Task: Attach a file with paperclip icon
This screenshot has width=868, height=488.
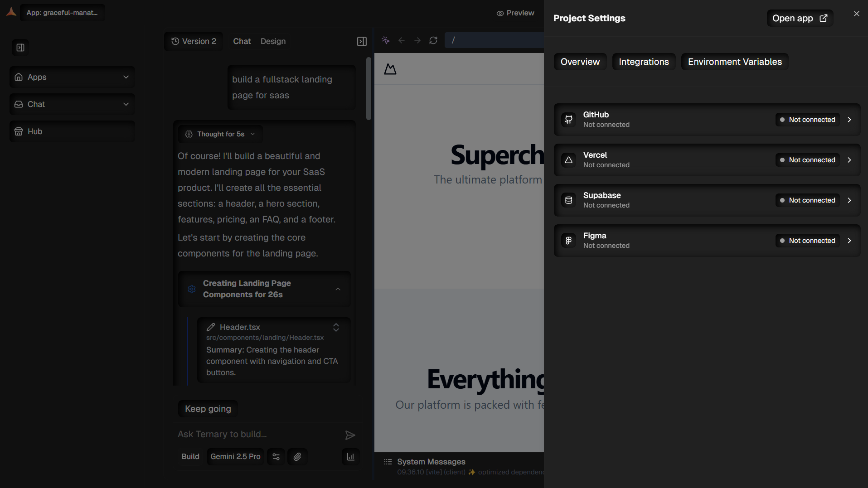Action: click(x=297, y=457)
